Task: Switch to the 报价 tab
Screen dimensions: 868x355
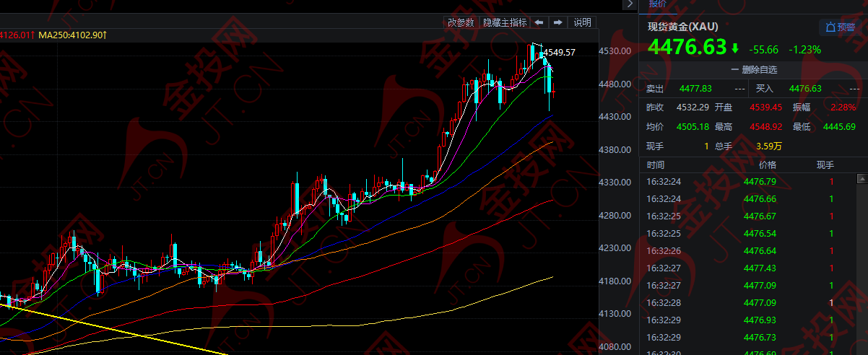Action: (x=658, y=4)
